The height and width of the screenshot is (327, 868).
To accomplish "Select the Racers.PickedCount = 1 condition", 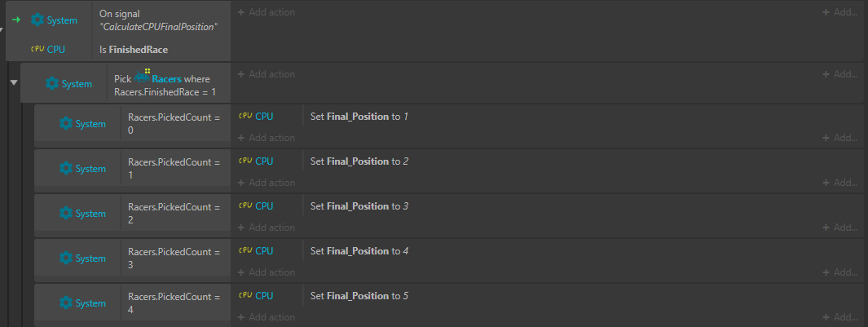I will pos(175,169).
